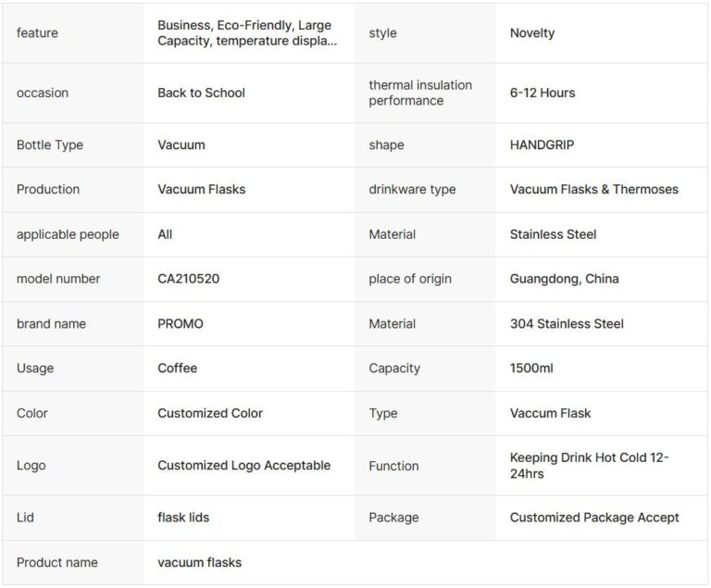Select model number 'CA210520'
711x588 pixels.
pos(189,279)
